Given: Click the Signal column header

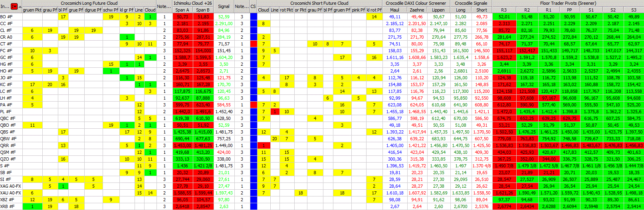Looking at the screenshot, I should [224, 6].
